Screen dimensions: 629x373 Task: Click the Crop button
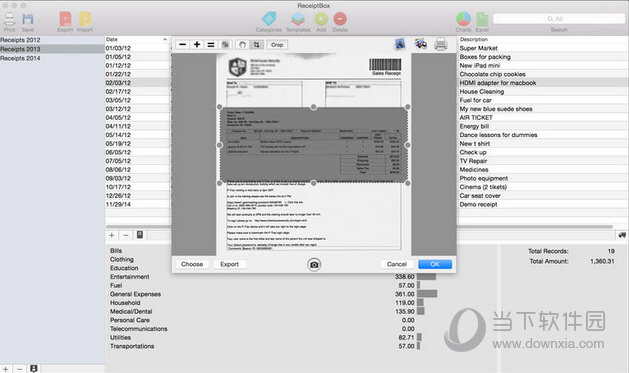point(277,45)
